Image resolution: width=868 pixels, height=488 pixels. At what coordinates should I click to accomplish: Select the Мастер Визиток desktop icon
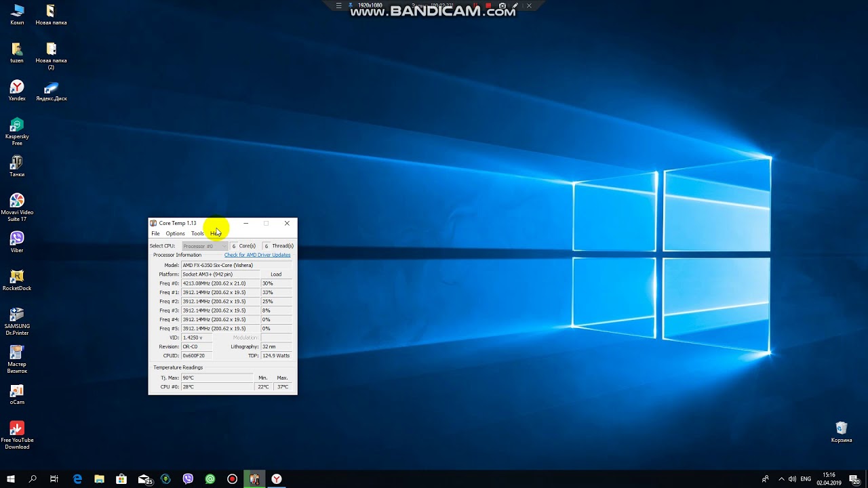coord(17,359)
